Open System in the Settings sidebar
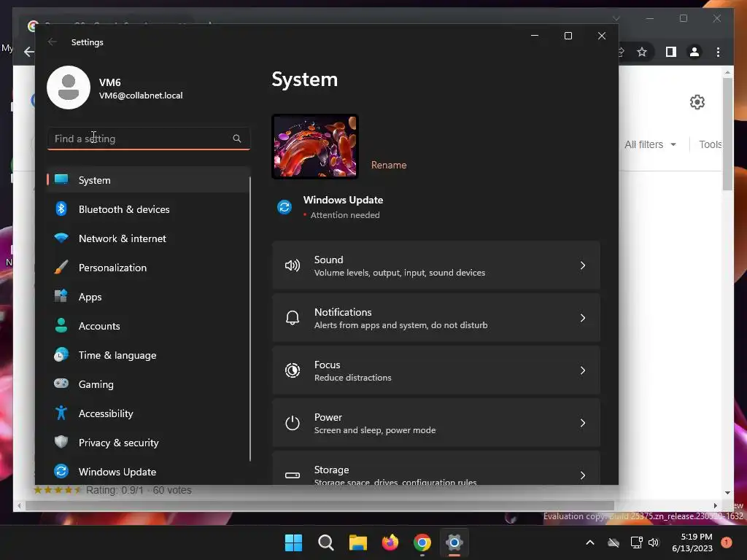Screen dimensions: 747x560 tap(148, 180)
